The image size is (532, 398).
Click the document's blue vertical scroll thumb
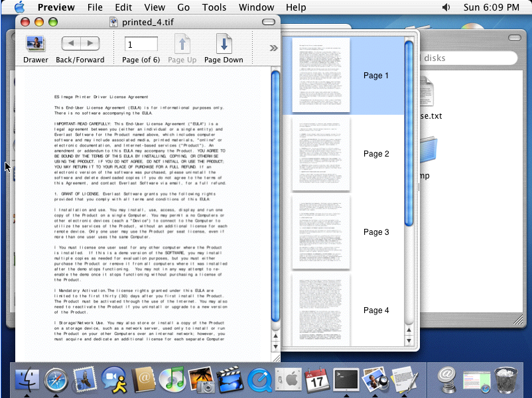click(275, 196)
